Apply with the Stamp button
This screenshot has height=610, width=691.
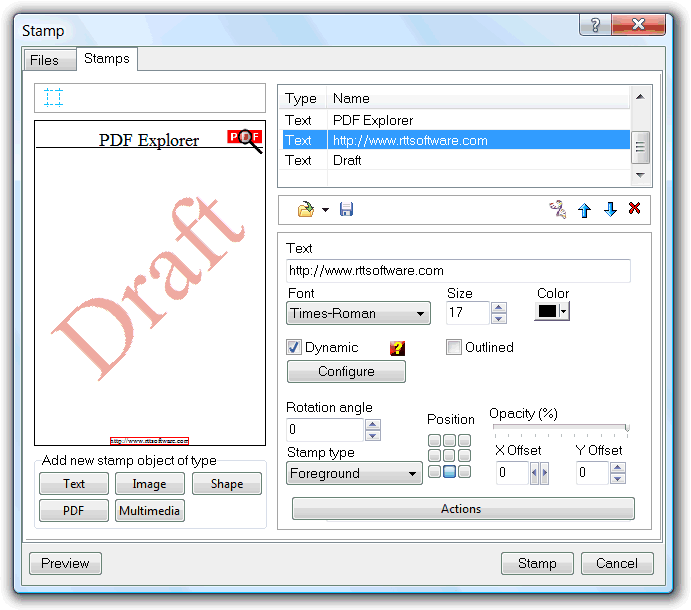537,563
